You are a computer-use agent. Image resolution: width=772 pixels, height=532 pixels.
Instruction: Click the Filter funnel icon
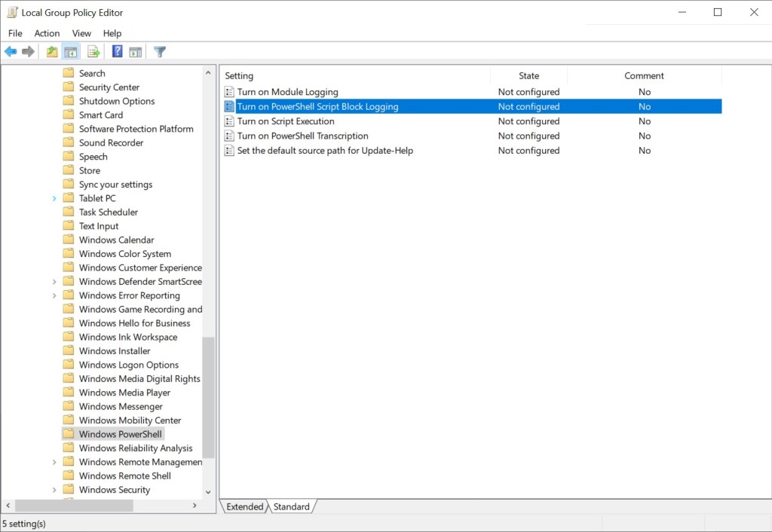(159, 52)
